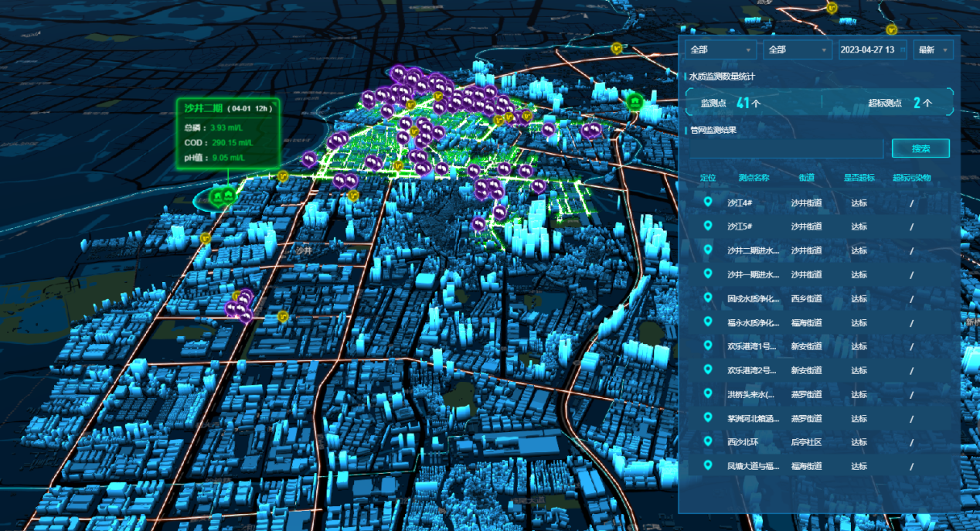Click the 搜索 button
This screenshot has width=980, height=531.
point(920,148)
